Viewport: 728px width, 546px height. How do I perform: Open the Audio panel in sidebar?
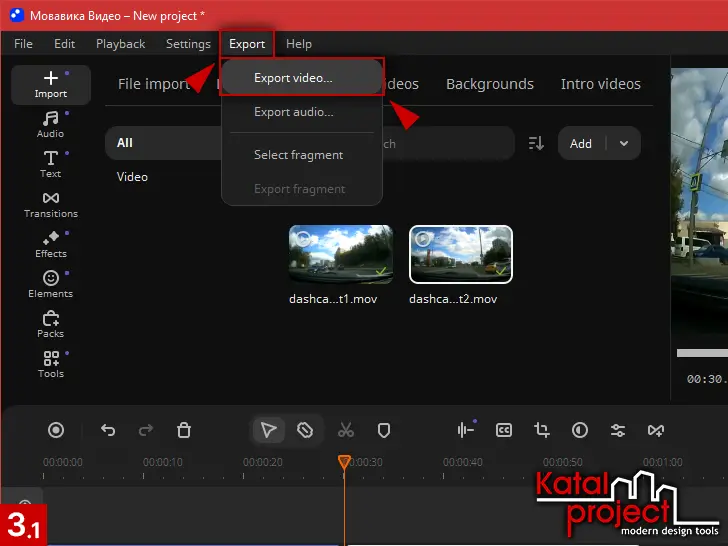click(x=50, y=125)
